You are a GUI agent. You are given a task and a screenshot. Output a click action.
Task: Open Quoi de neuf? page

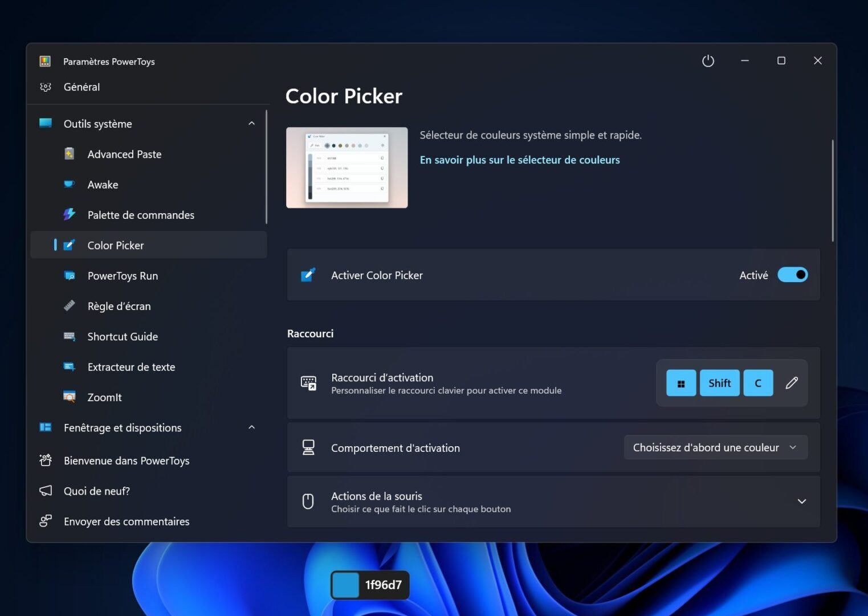[149, 491]
